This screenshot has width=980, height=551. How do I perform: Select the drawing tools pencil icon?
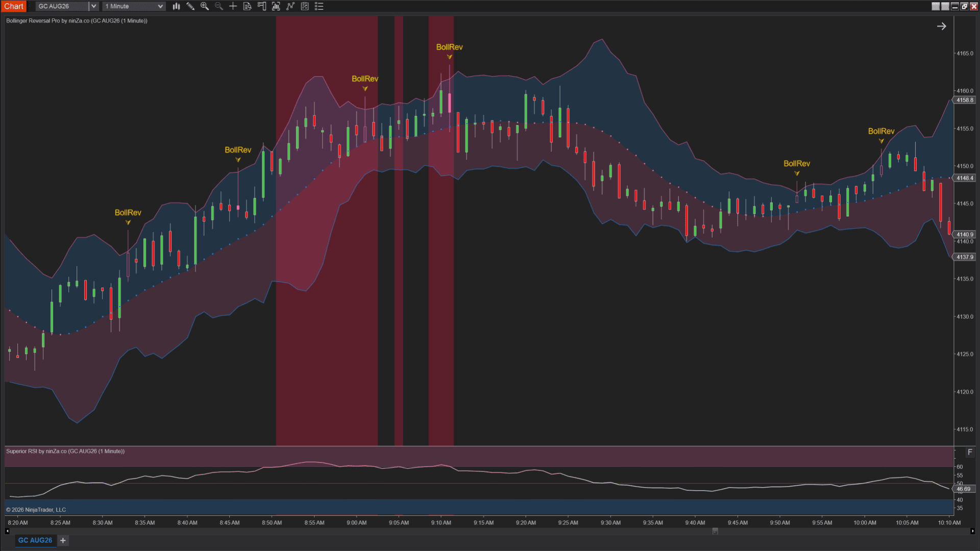point(190,6)
